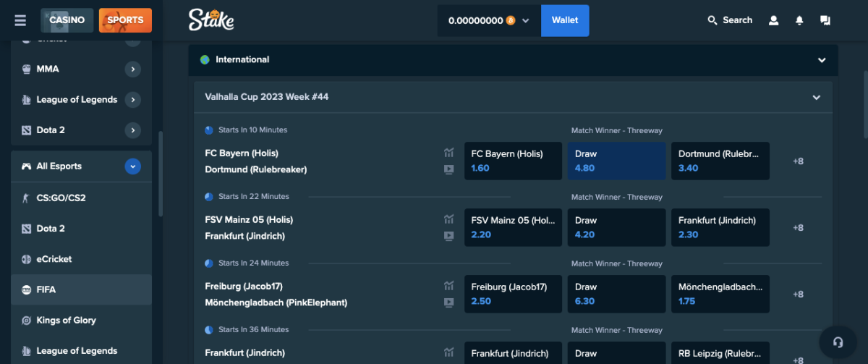Select FIFA in the esports sidebar
Viewport: 868px width, 364px height.
coord(46,289)
